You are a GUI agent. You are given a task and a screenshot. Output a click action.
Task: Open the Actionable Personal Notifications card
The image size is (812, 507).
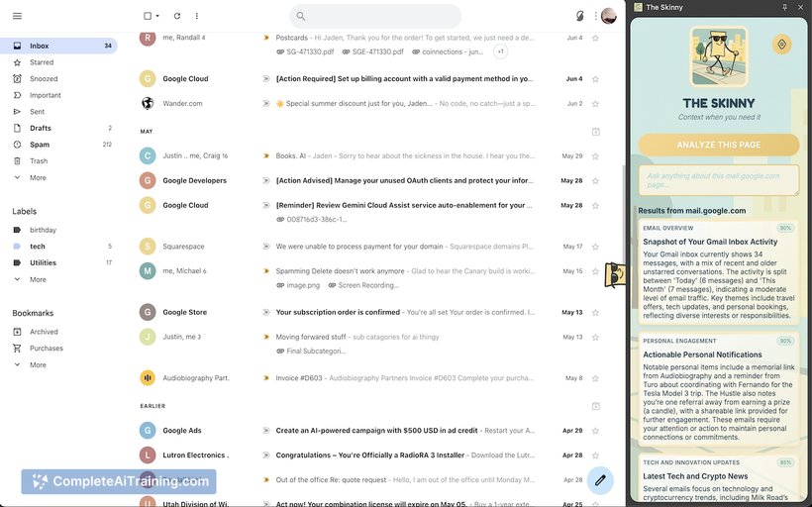pyautogui.click(x=719, y=390)
